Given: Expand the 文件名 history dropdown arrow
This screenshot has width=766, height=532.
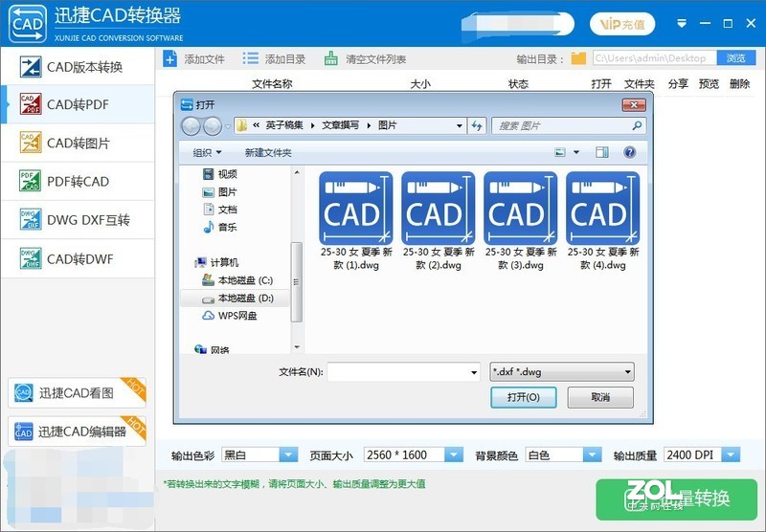Looking at the screenshot, I should [x=473, y=372].
